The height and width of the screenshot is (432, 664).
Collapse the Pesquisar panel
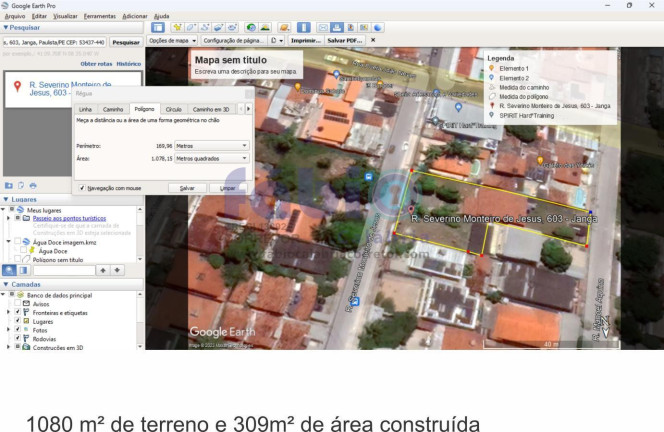[x=6, y=28]
